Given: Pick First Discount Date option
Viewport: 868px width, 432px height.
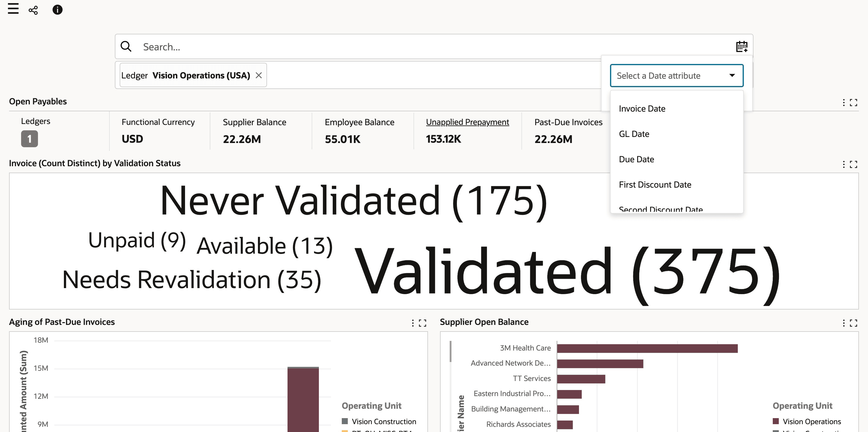Looking at the screenshot, I should pyautogui.click(x=677, y=184).
